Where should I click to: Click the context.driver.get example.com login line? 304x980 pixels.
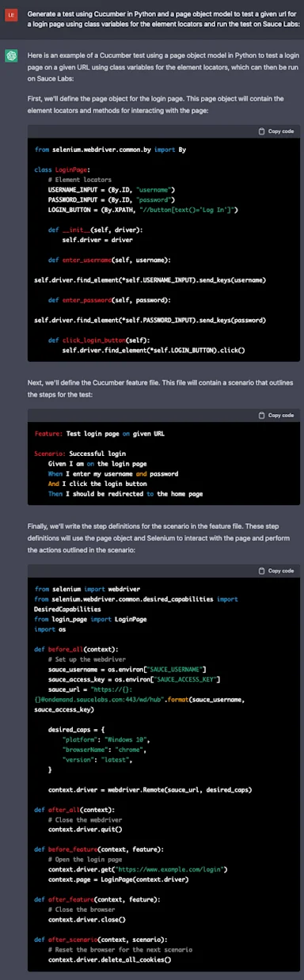tap(139, 869)
